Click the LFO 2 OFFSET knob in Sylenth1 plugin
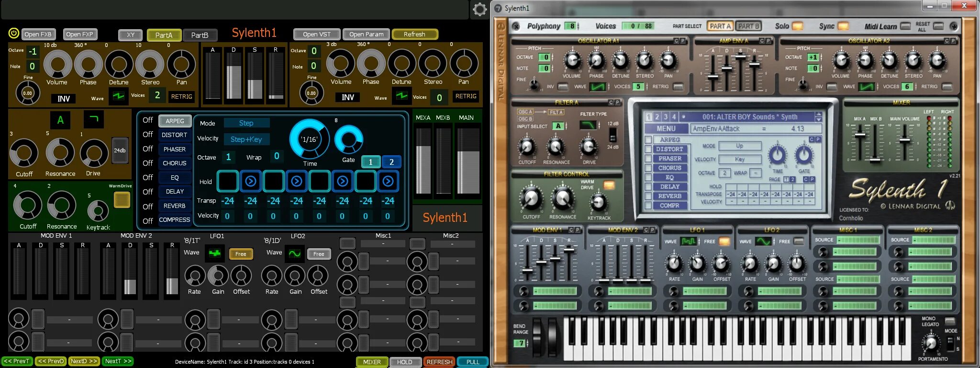The image size is (980, 368). [x=797, y=263]
